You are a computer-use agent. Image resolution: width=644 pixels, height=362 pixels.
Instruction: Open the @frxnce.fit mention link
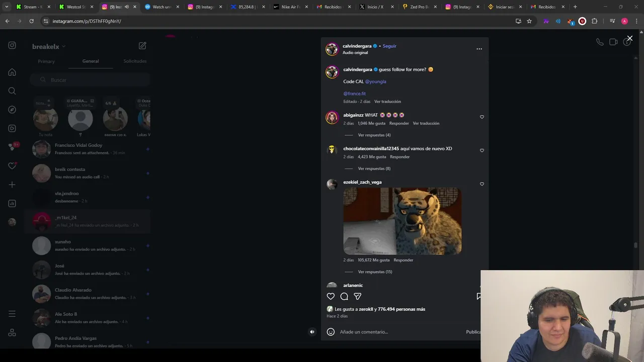click(x=354, y=94)
